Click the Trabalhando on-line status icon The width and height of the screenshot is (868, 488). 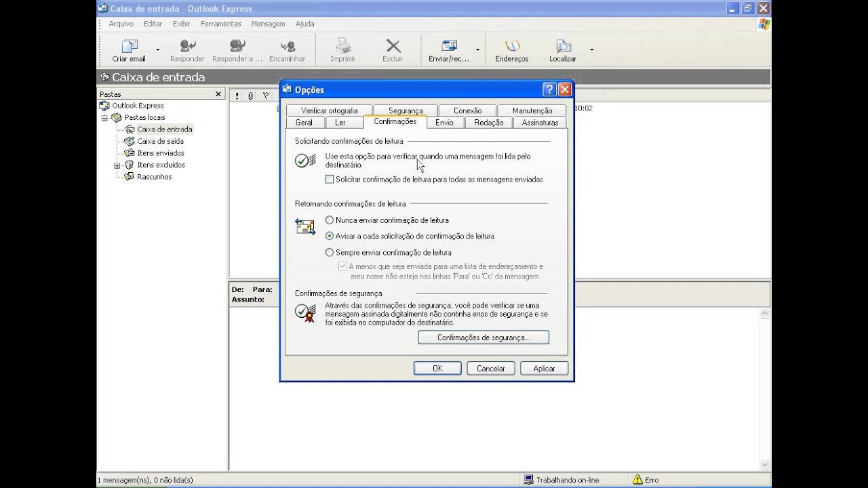(528, 480)
